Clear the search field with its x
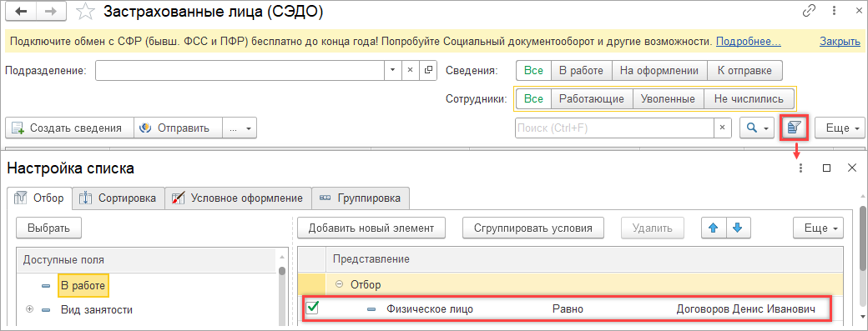The image size is (868, 331). (722, 128)
